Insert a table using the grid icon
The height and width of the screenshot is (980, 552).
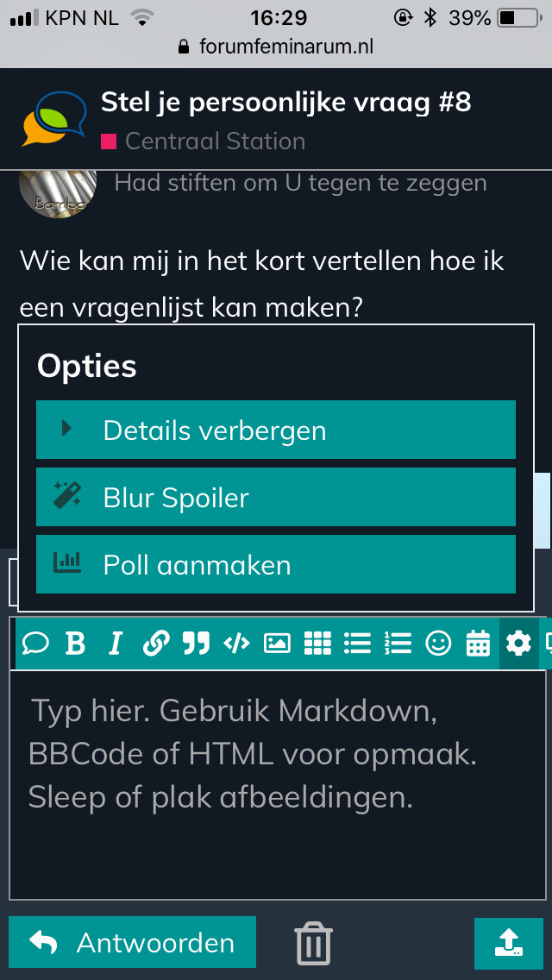[x=317, y=643]
